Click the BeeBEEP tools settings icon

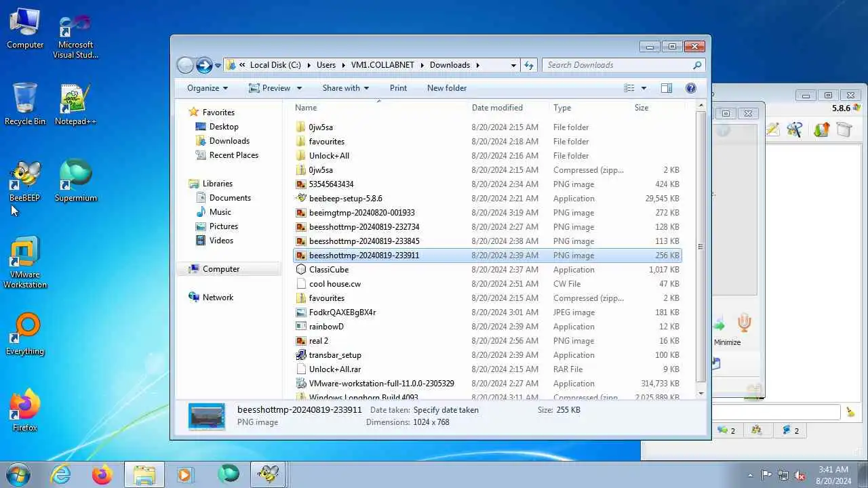tap(794, 129)
